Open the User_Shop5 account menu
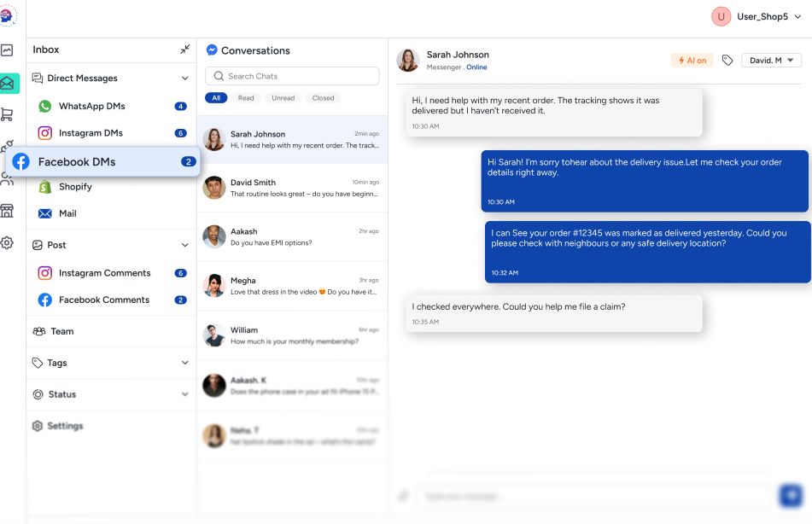Image resolution: width=812 pixels, height=524 pixels. 757,16
